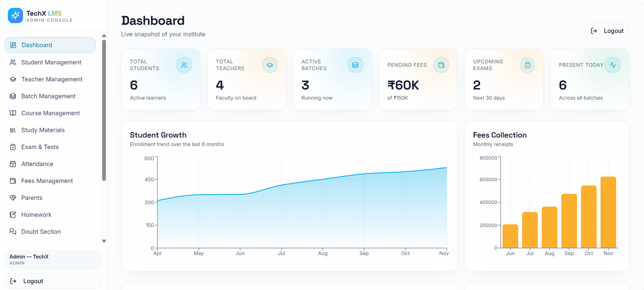The width and height of the screenshot is (644, 290).
Task: Click the Oct bar in Fees Collection
Action: (x=589, y=217)
